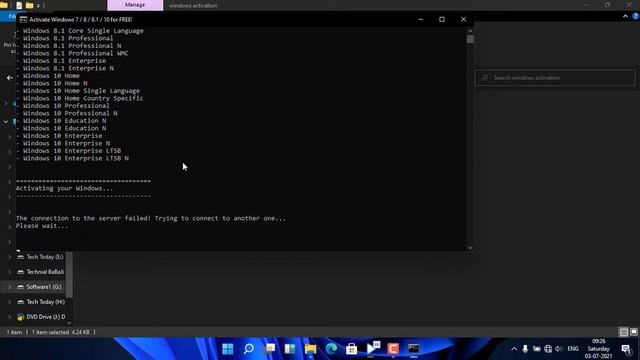
Task: Open Task View on taskbar
Action: [269, 349]
